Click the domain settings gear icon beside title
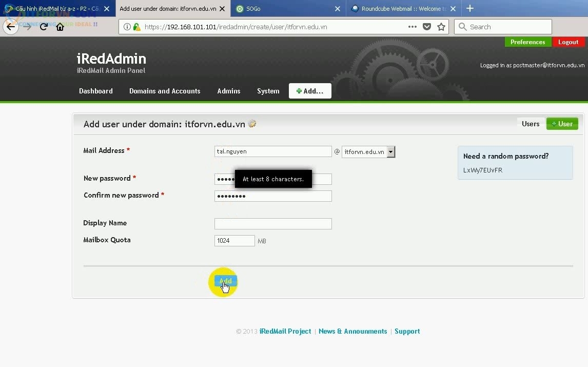The image size is (588, 367). (x=252, y=124)
